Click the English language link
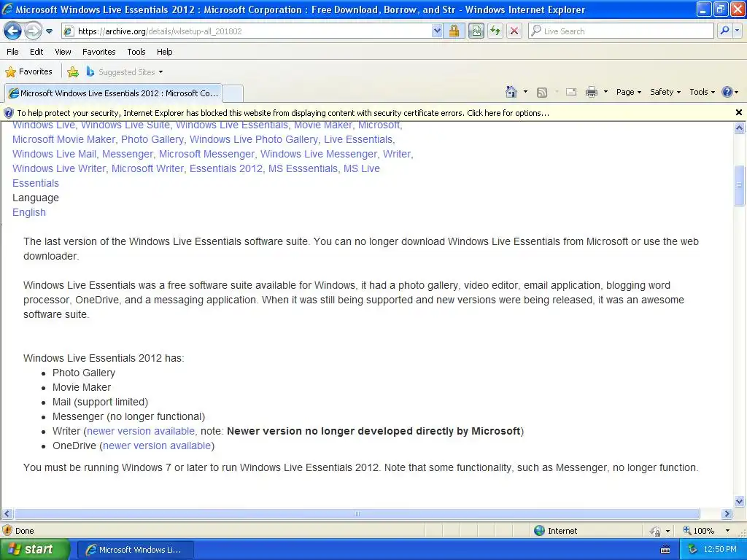The image size is (747, 560). point(29,212)
